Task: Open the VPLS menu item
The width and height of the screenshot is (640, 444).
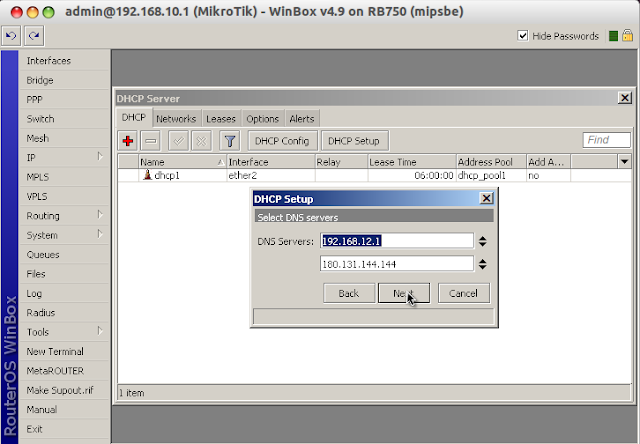Action: (64, 197)
